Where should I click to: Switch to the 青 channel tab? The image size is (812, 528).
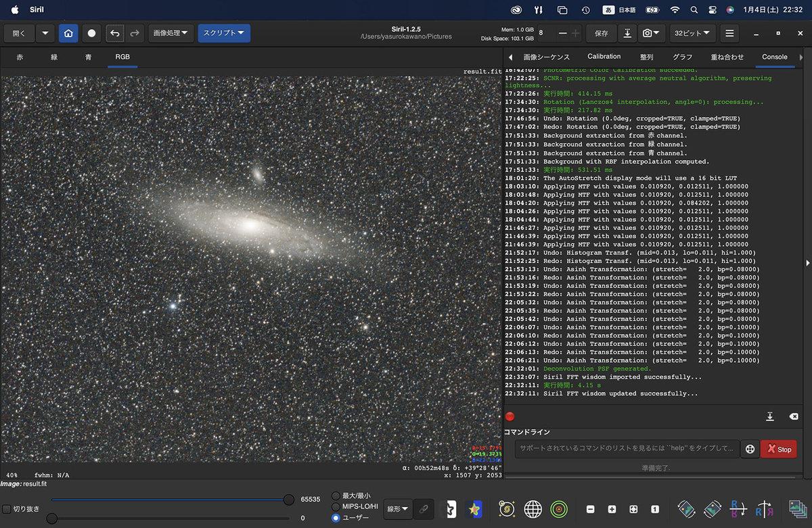(x=88, y=57)
